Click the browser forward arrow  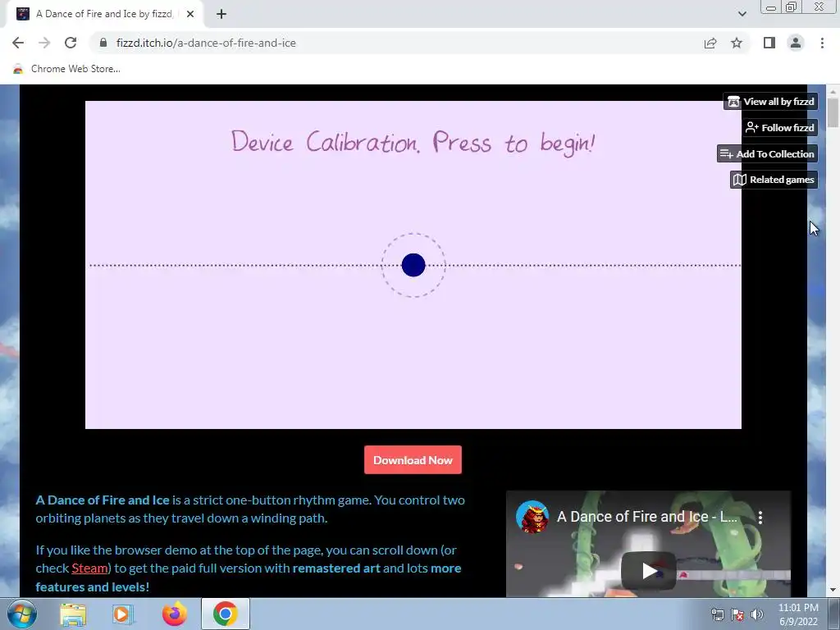44,43
